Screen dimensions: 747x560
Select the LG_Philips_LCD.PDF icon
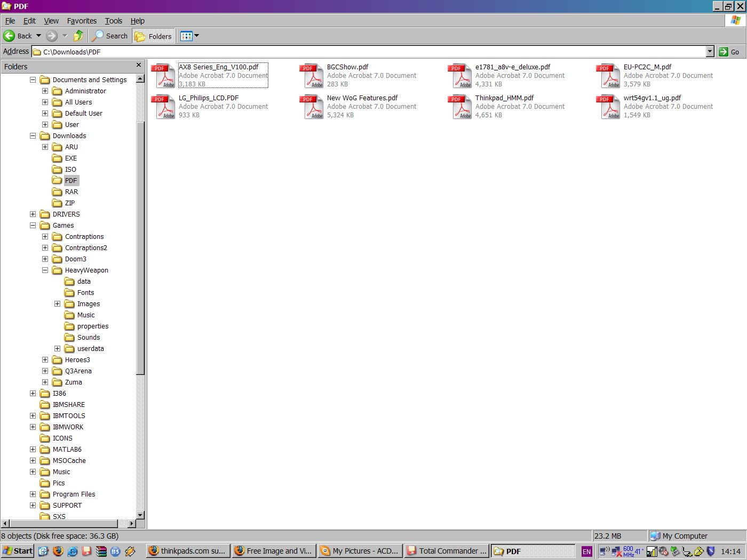tap(163, 107)
